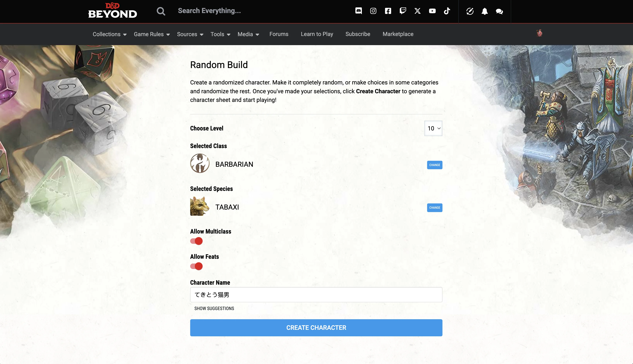Click the compass quick-access icon
This screenshot has height=364, width=633.
point(470,11)
